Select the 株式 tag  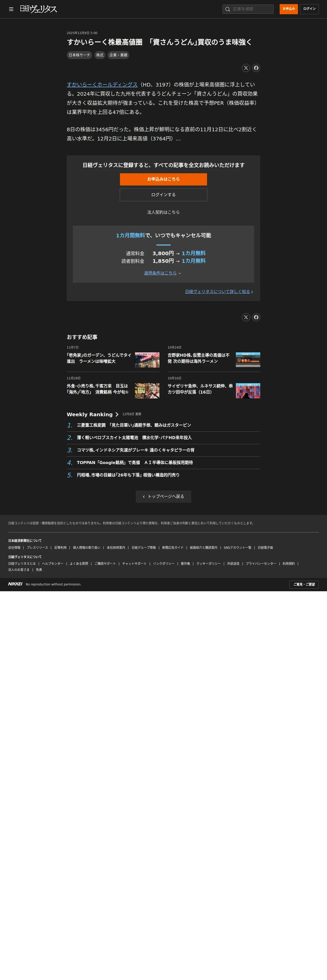coord(100,55)
